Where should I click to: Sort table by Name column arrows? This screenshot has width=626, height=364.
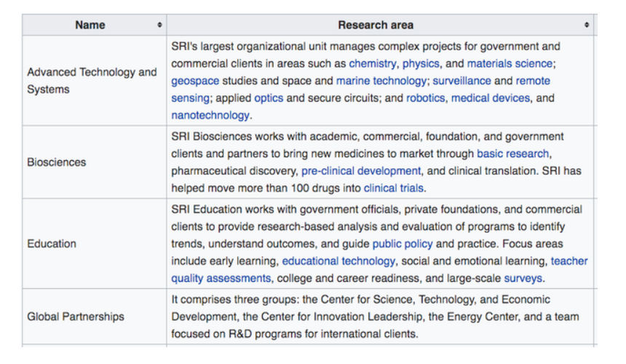pos(159,25)
